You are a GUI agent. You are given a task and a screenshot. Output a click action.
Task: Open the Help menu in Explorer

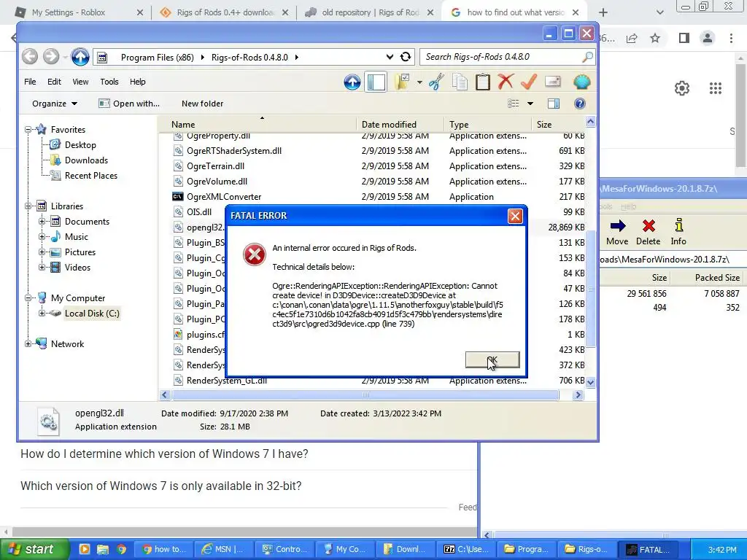click(x=138, y=82)
